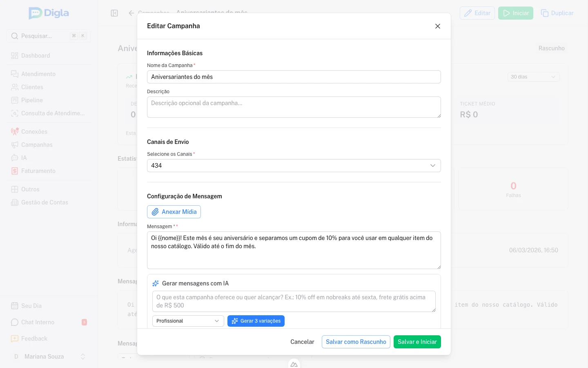Open Dashboard in the sidebar
The image size is (588, 368).
[x=49, y=56]
